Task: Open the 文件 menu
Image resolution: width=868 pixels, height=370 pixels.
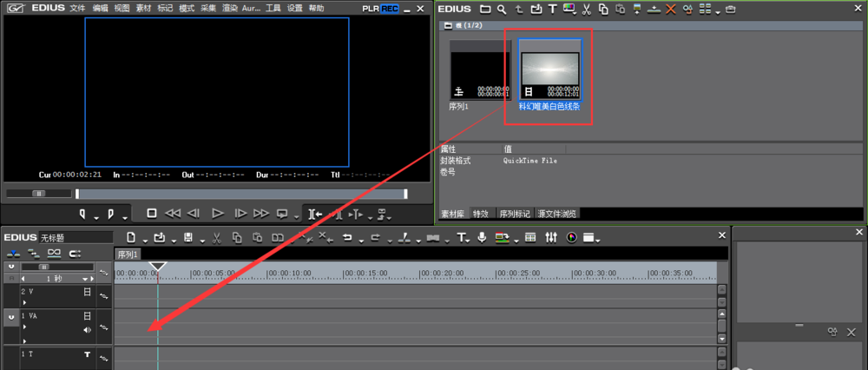Action: click(x=77, y=8)
